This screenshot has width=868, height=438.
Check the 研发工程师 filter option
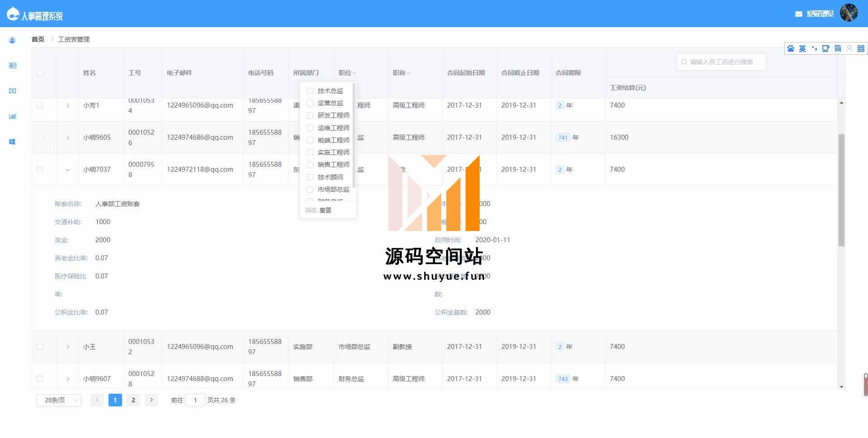point(310,115)
